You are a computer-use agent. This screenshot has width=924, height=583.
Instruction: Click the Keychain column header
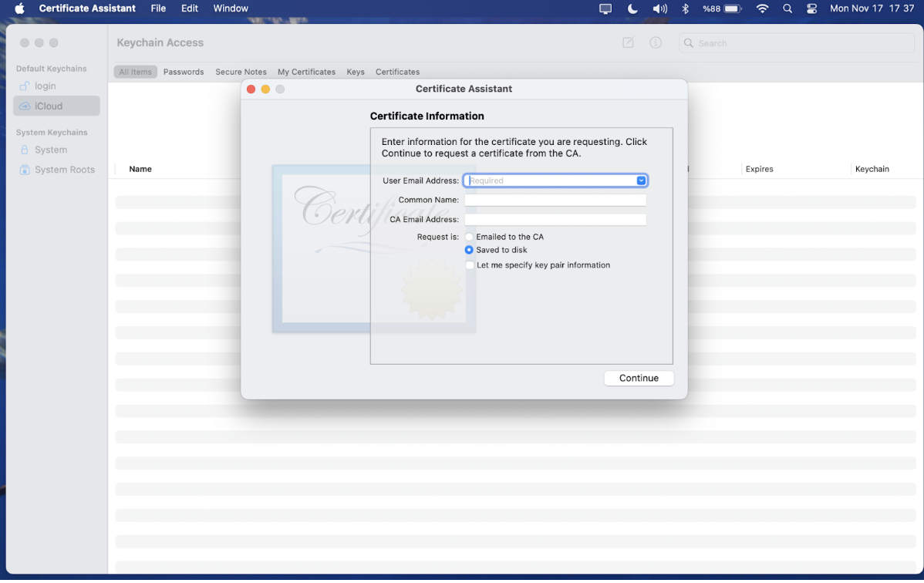coord(872,169)
